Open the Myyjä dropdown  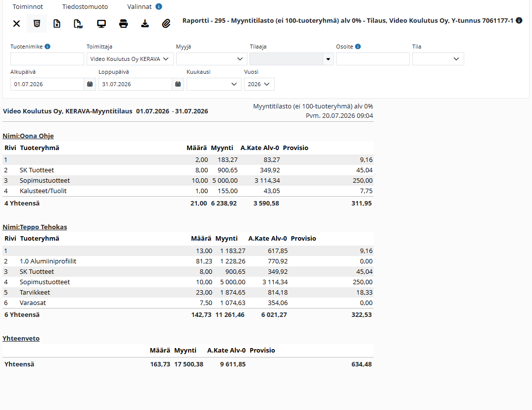coord(211,59)
